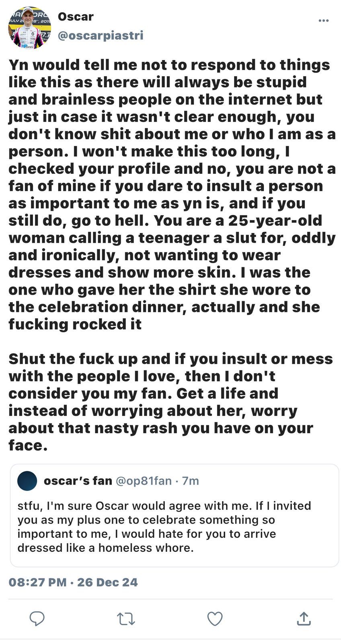341x644 pixels.
Task: Open Oscar's profile picture
Action: click(30, 27)
